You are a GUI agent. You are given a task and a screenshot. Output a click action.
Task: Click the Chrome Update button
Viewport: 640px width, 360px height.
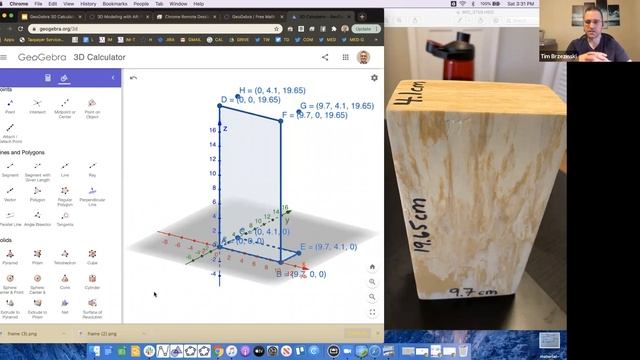coord(366,29)
